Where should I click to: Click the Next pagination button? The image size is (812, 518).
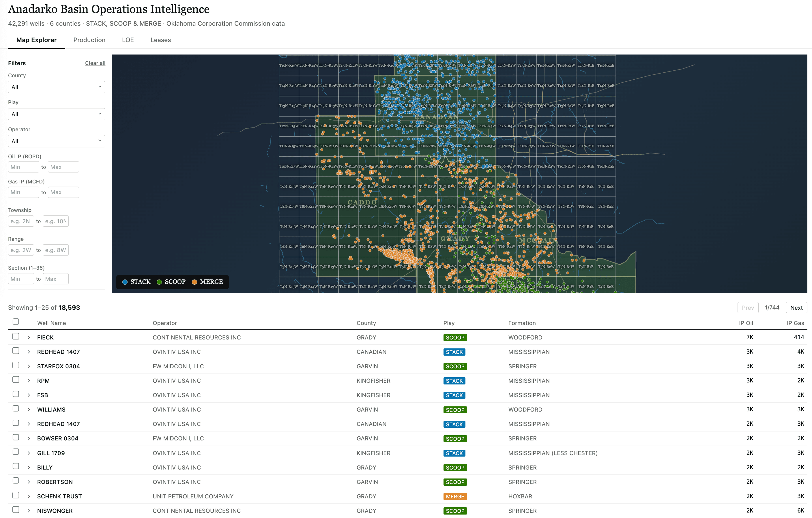(x=796, y=307)
